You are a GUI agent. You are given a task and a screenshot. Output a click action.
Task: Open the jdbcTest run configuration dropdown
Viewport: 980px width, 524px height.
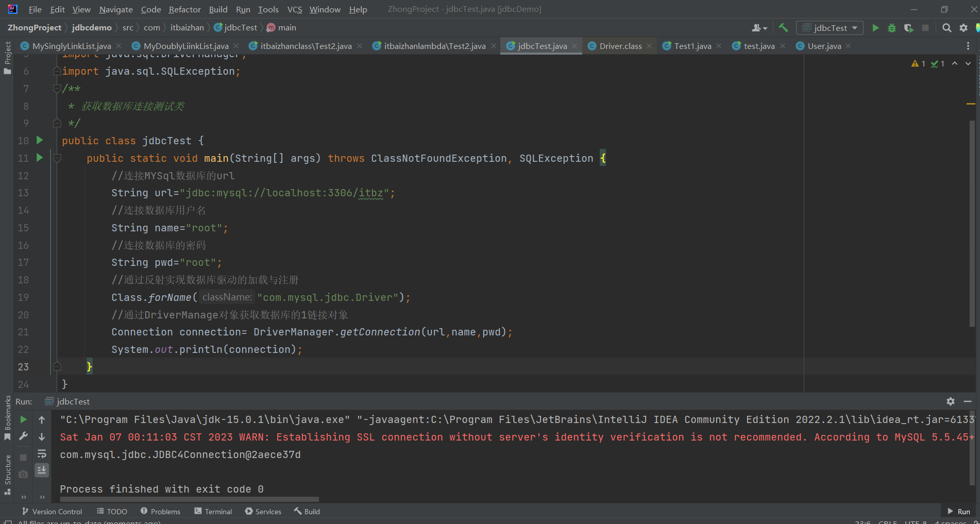coord(830,28)
